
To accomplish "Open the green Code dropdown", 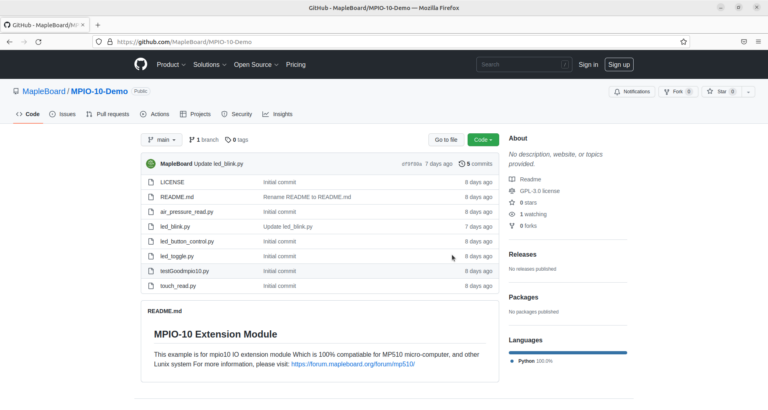I will pyautogui.click(x=483, y=140).
